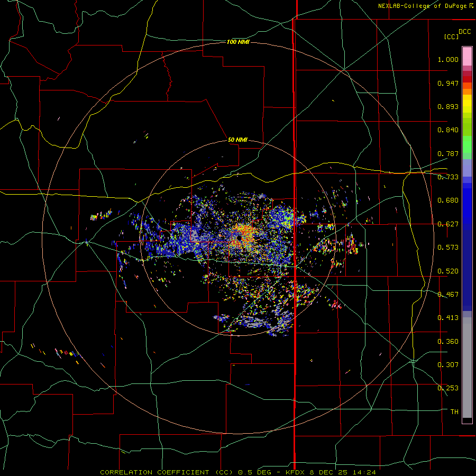Click the Correlation Coefficient caption at the bottom
The width and height of the screenshot is (476, 476).
click(238, 472)
